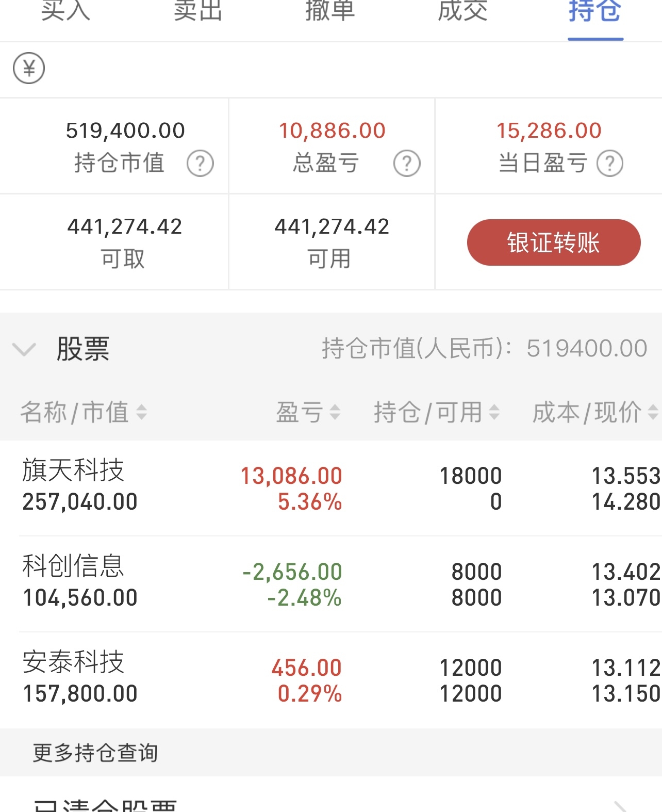Sort by 持仓/可用 column arrows
662x812 pixels.
point(494,412)
